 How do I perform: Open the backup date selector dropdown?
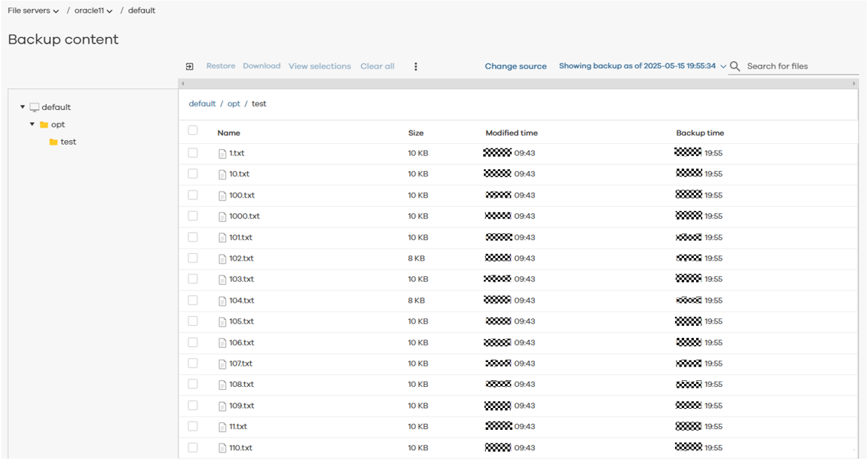(x=723, y=66)
